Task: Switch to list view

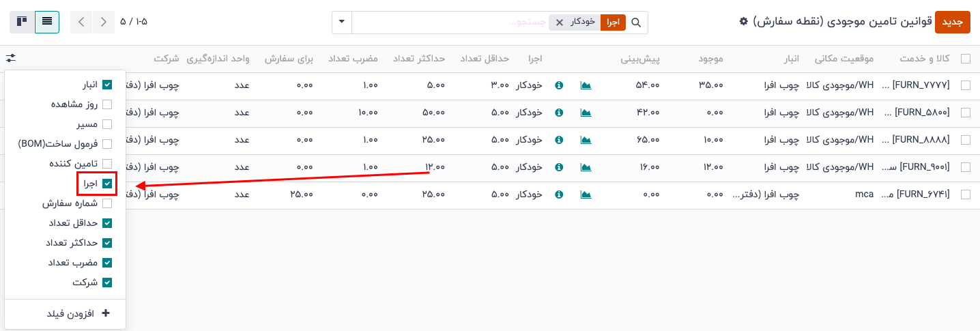Action: [x=47, y=22]
